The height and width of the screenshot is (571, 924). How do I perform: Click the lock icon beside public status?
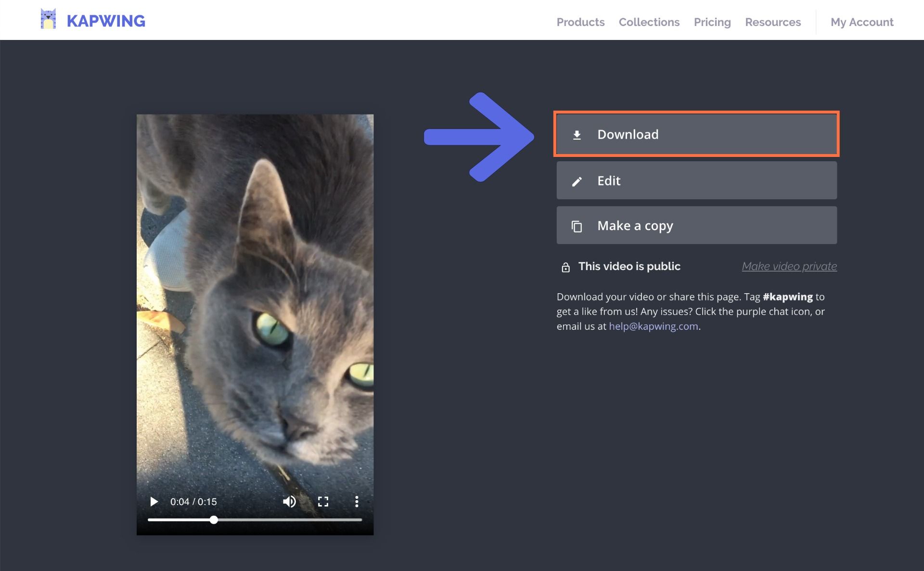click(x=565, y=267)
